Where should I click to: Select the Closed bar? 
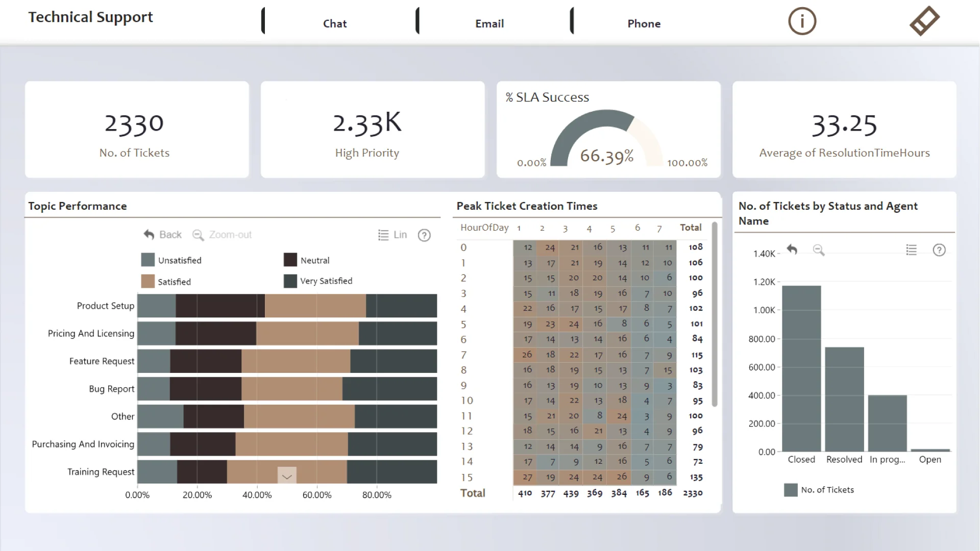[x=801, y=368]
